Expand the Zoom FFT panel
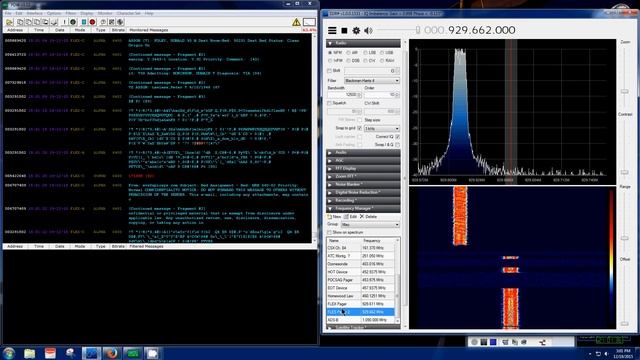640x360 pixels. (x=363, y=177)
